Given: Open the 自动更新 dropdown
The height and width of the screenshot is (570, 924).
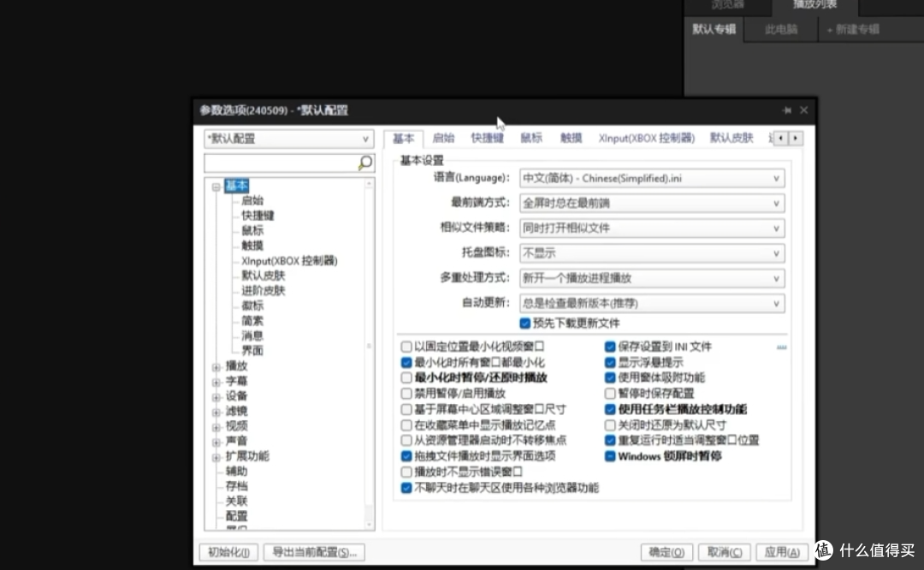Looking at the screenshot, I should coord(652,303).
